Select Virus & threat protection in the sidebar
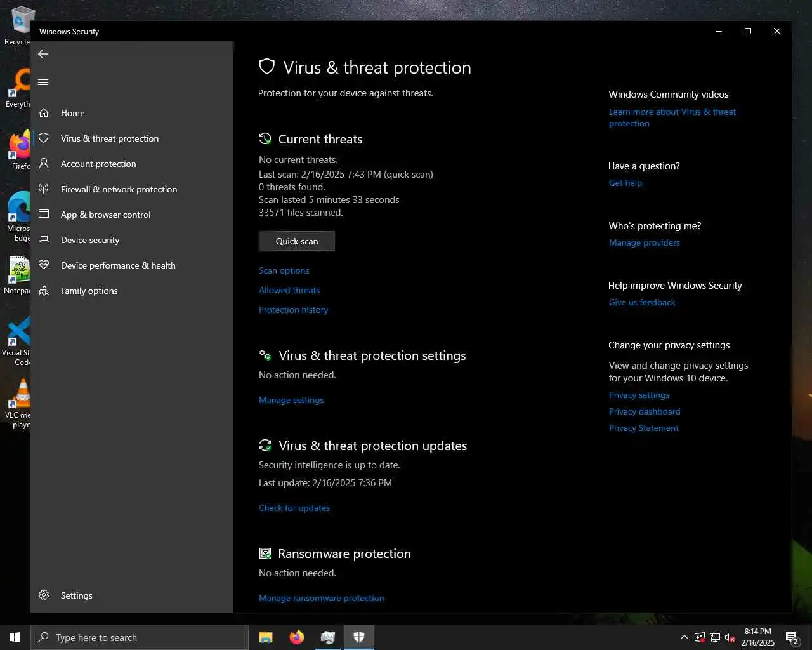The height and width of the screenshot is (650, 812). [132, 138]
